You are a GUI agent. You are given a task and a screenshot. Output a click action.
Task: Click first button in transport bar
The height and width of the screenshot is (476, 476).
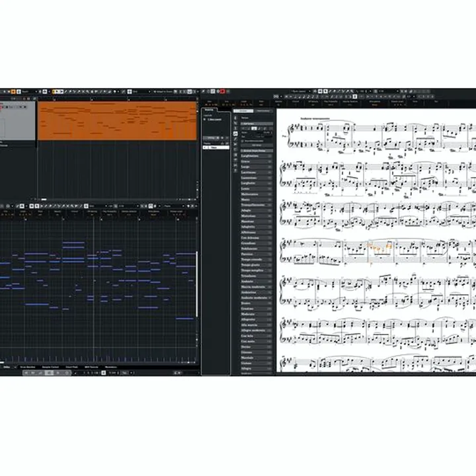click(x=26, y=373)
